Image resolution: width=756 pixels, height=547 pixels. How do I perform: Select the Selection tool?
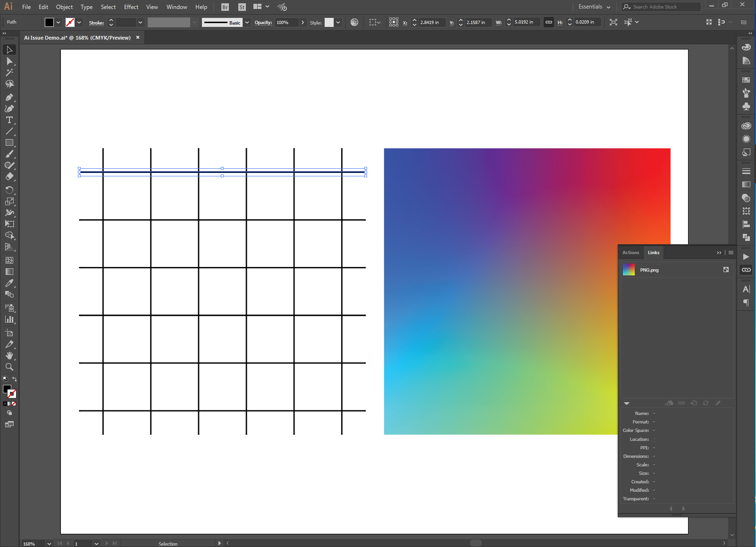pyautogui.click(x=9, y=50)
